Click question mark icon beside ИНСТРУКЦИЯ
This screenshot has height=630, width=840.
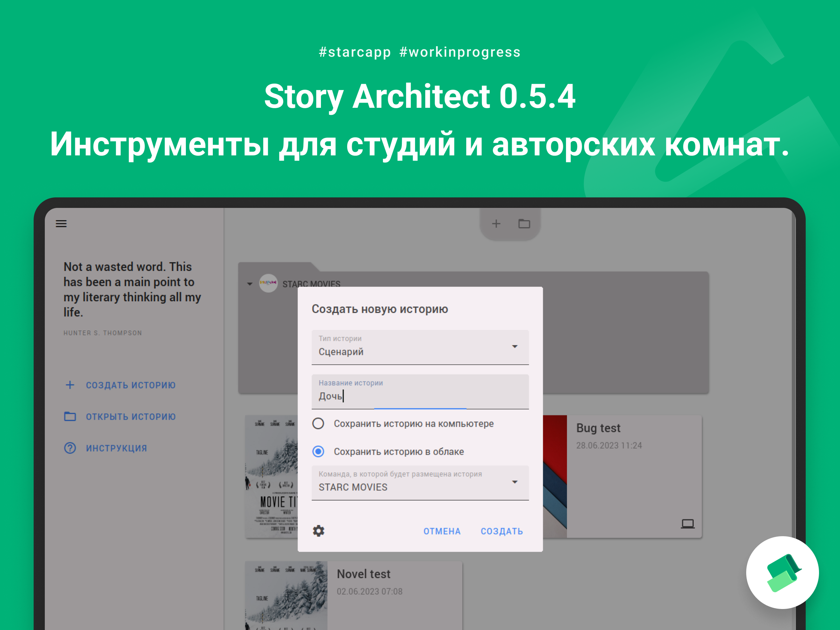70,448
